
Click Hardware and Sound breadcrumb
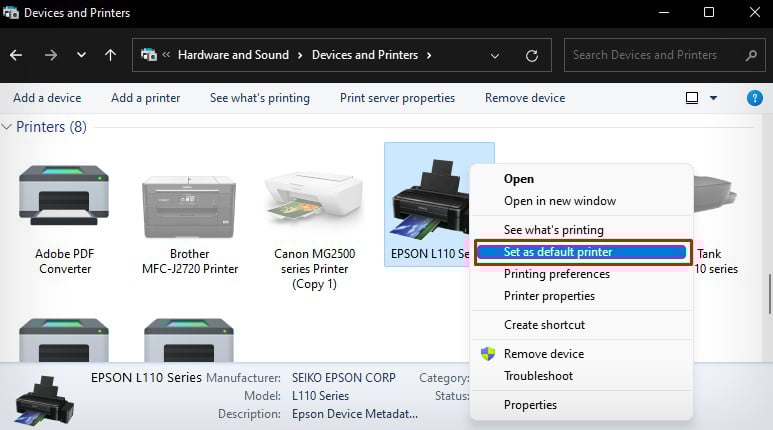pos(233,55)
